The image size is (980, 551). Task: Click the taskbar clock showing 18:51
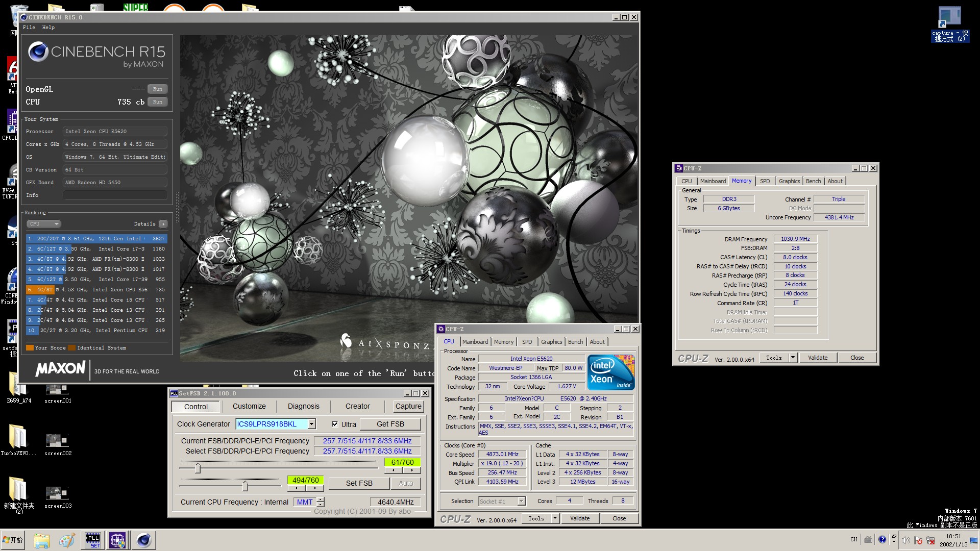[x=953, y=540]
